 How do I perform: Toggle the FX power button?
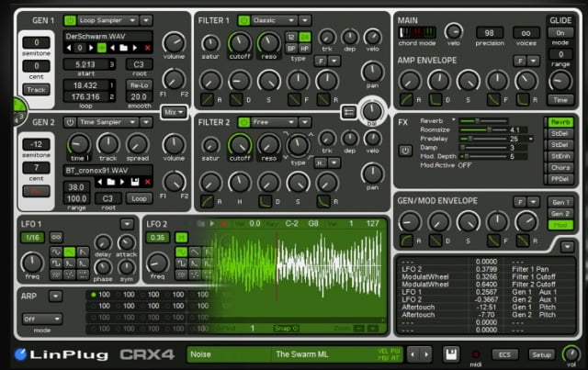(405, 150)
